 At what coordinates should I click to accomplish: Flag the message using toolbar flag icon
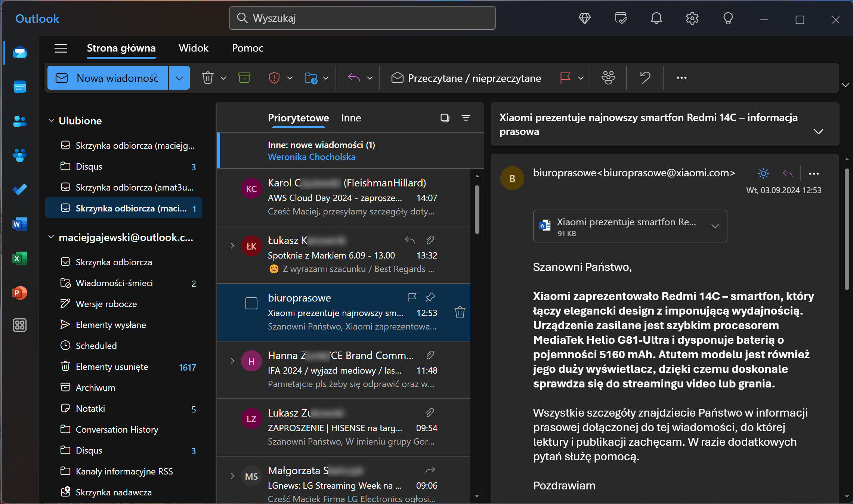tap(565, 78)
